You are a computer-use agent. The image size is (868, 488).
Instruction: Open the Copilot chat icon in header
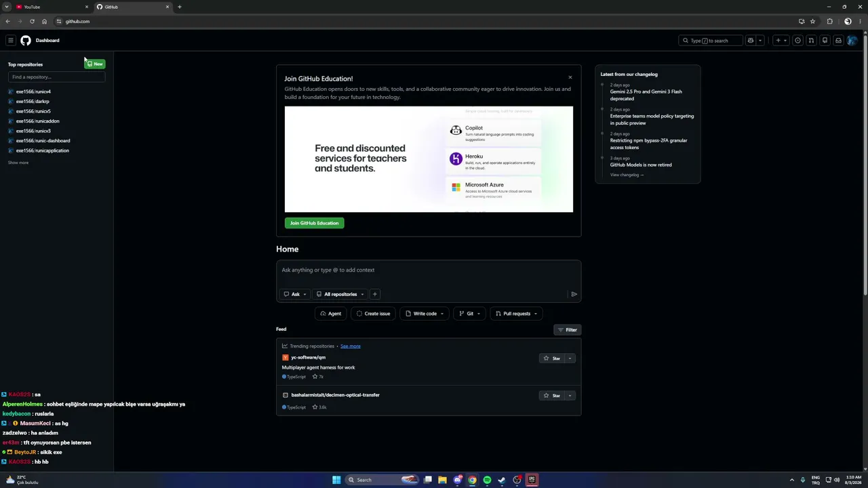[750, 41]
